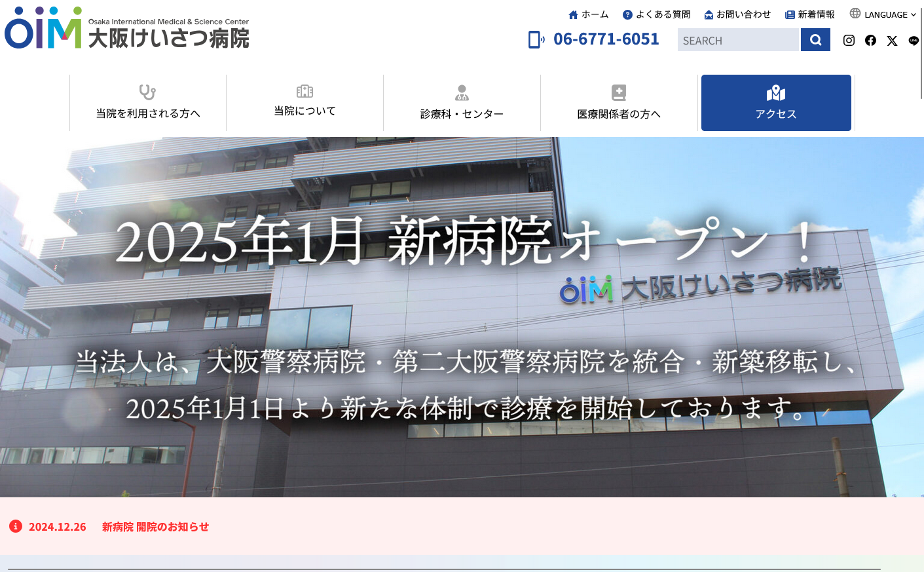The height and width of the screenshot is (572, 924).
Task: Open the 当院を利用される方へ menu
Action: click(148, 103)
